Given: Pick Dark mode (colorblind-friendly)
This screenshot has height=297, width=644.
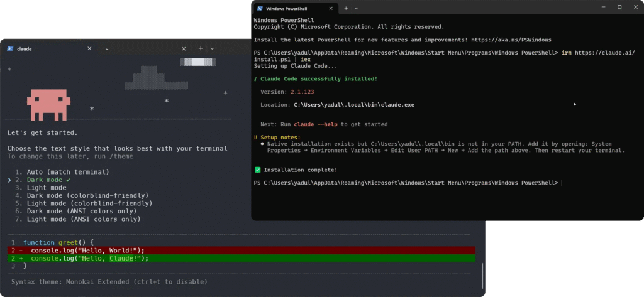Looking at the screenshot, I should 82,196.
